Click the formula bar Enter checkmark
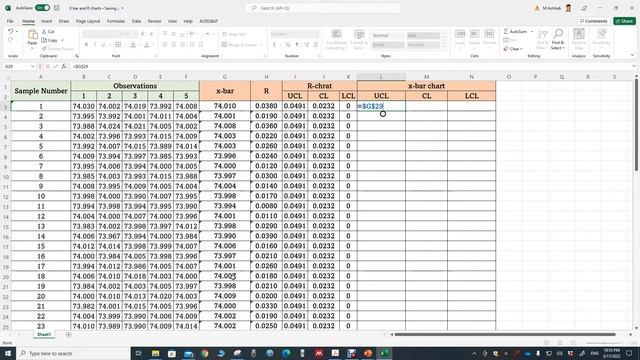 click(56, 66)
